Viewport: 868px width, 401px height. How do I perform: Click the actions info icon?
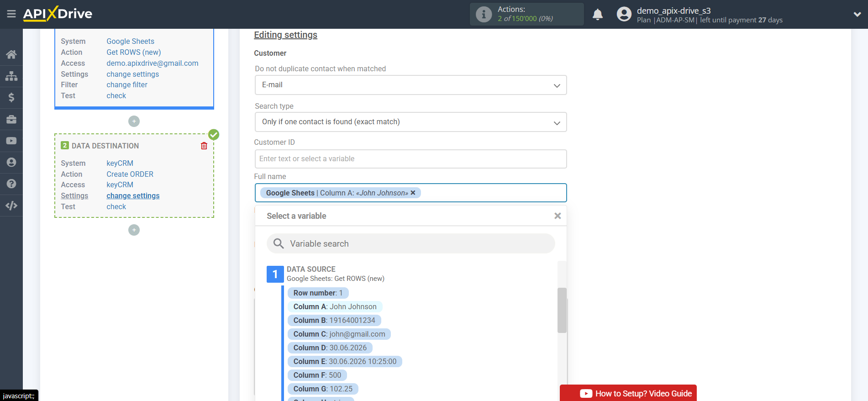coord(484,14)
